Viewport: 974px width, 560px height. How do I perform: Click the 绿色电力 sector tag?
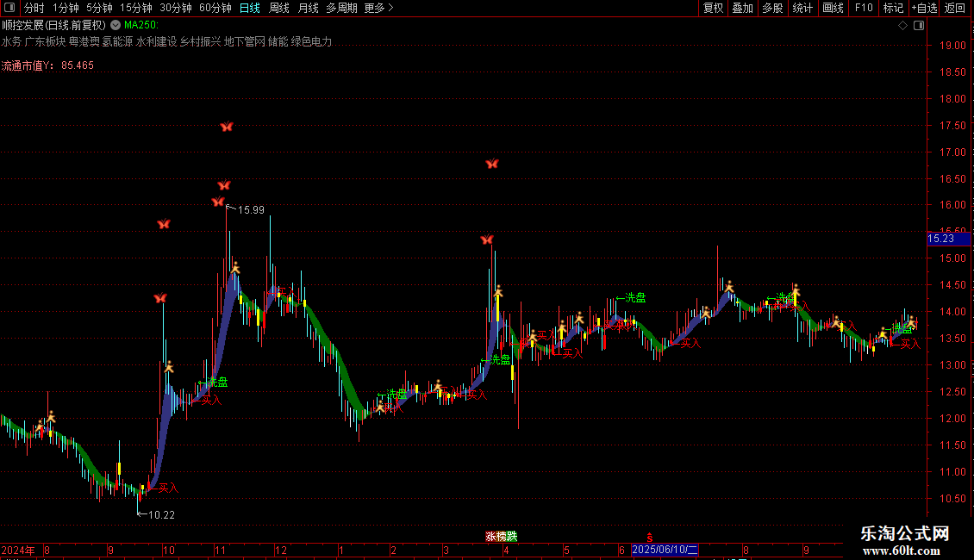pos(311,41)
